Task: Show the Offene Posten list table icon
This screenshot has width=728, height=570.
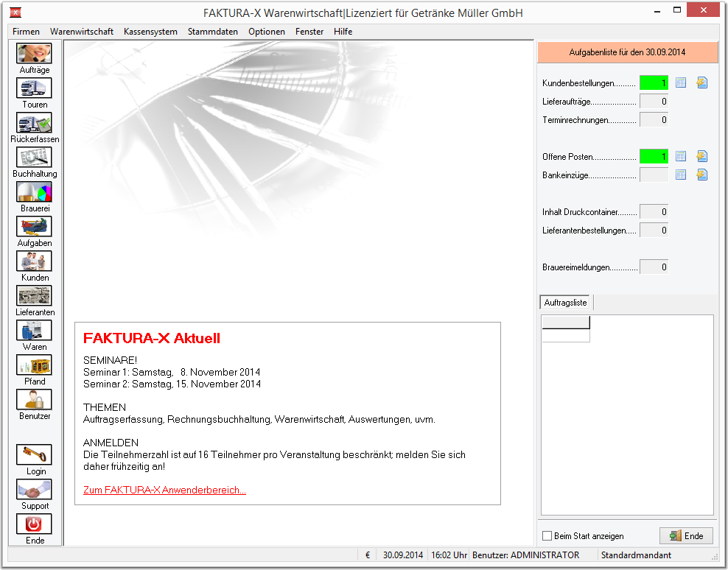Action: (681, 156)
